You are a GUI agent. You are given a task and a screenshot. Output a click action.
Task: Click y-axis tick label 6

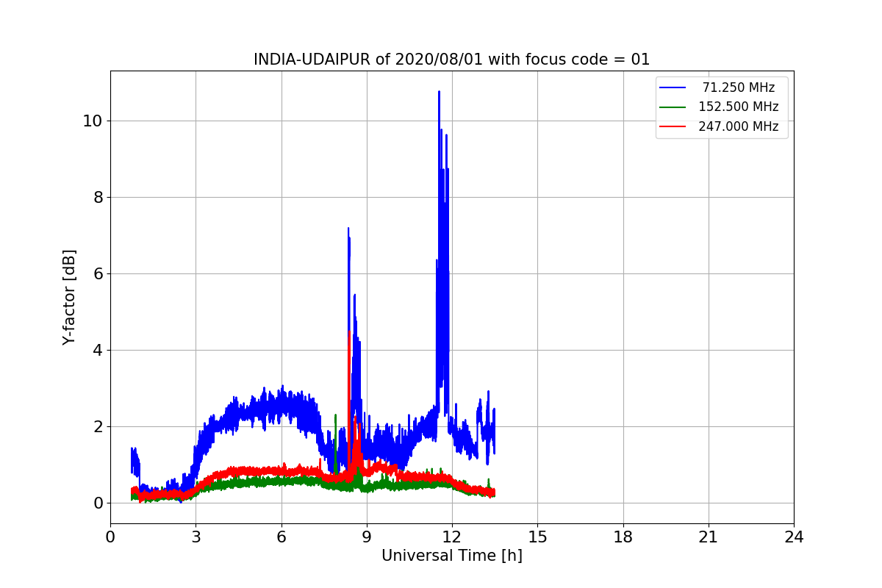coord(97,273)
